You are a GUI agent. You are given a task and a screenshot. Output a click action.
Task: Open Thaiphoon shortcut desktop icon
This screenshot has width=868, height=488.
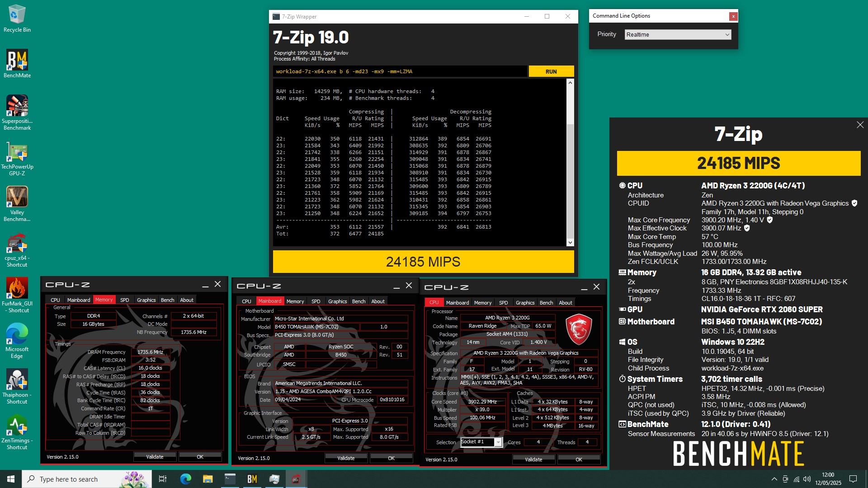17,387
